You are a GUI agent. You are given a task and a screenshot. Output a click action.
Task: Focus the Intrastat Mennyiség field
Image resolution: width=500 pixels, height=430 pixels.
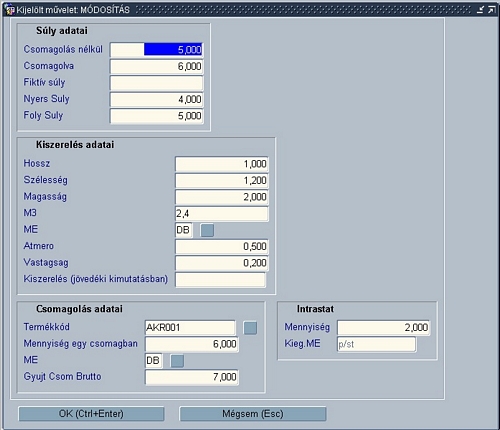point(383,328)
